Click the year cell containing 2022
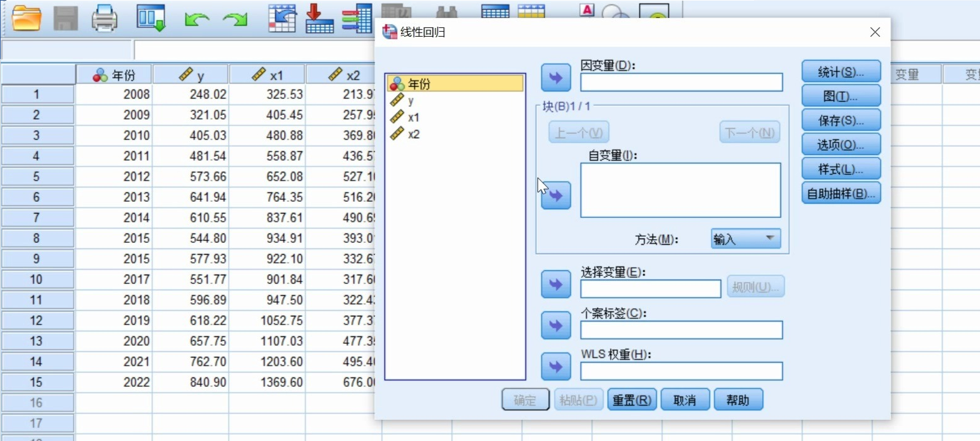Image resolution: width=980 pixels, height=441 pixels. coord(114,382)
